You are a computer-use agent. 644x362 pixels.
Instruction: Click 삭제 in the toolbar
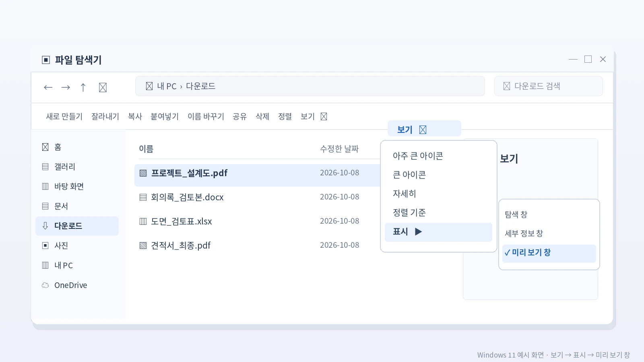[x=262, y=117]
